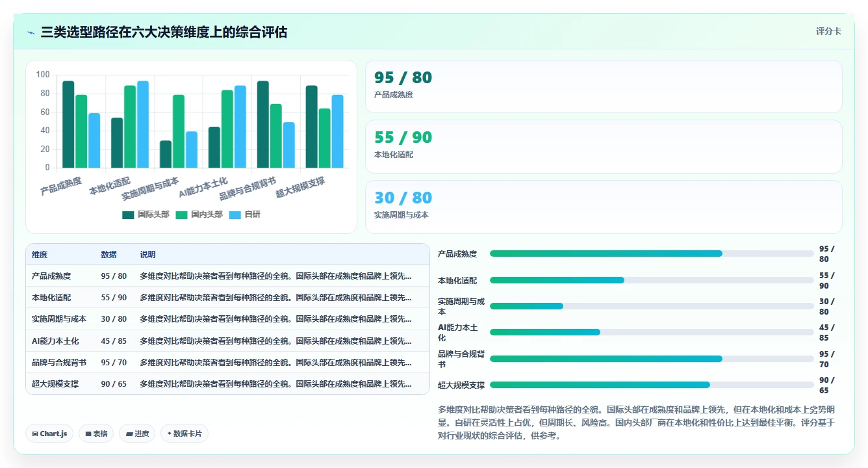Viewport: 868px width, 468px height.
Task: Click the AI能力本土化 x-axis label in chart
Action: pos(203,187)
